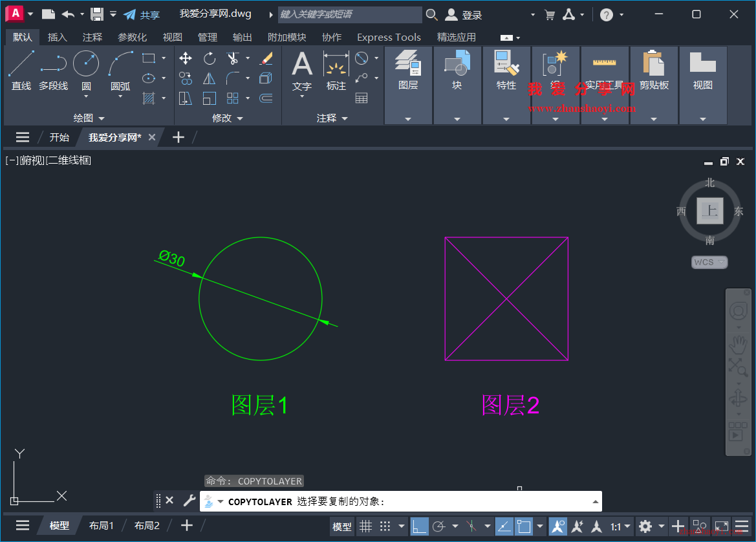Open the 标注 (Dimension) tool

click(x=336, y=70)
